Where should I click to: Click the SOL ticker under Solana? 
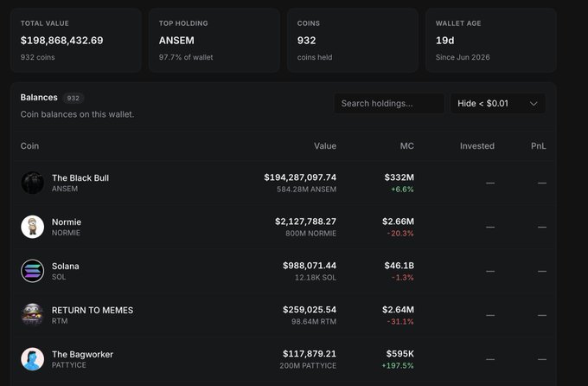(x=59, y=277)
